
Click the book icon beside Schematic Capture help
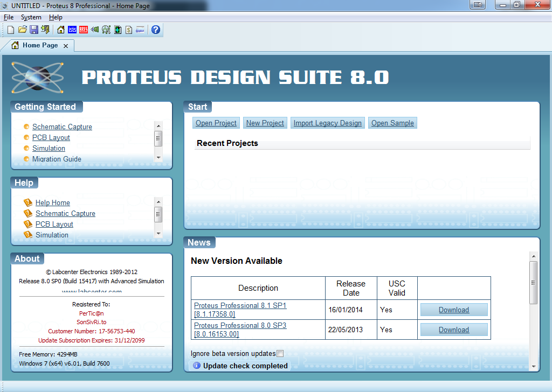28,213
